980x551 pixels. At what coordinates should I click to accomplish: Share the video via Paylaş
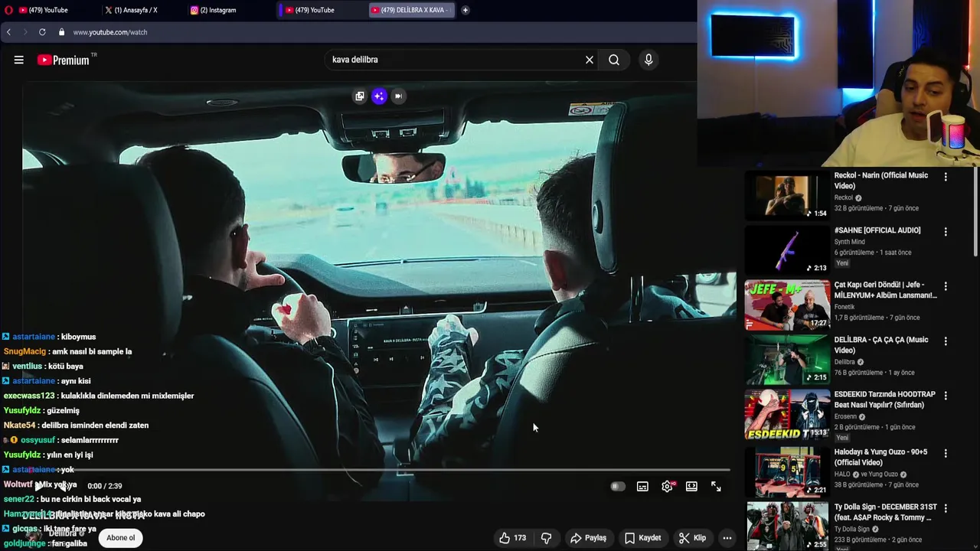tap(588, 538)
